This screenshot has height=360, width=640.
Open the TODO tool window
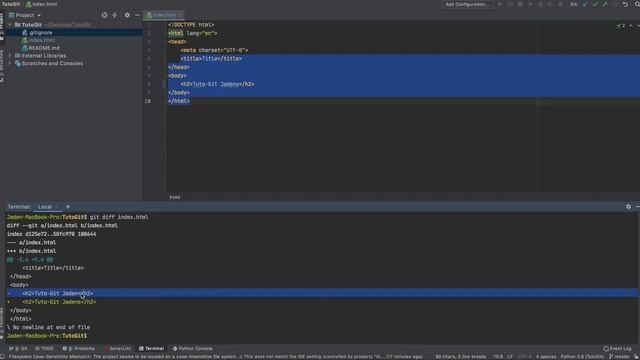click(44, 349)
